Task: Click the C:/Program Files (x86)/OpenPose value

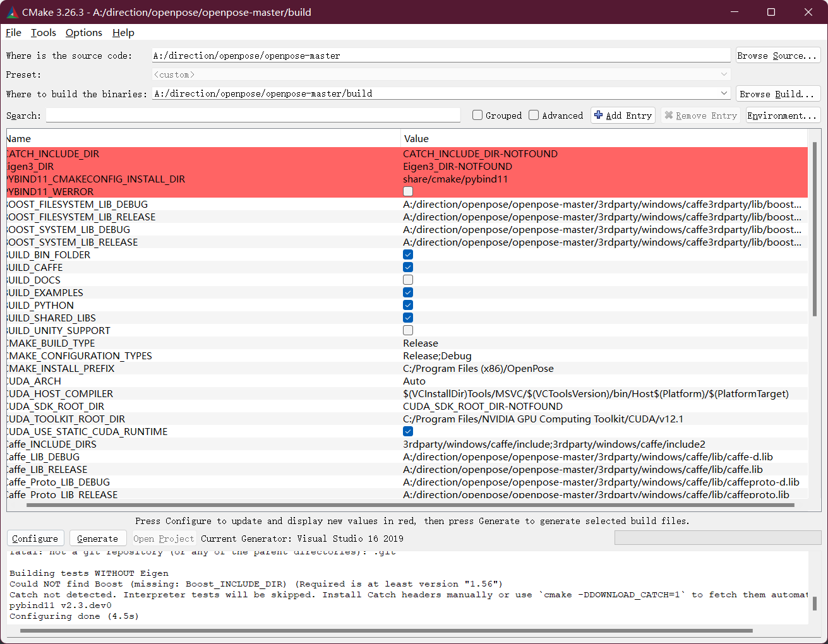Action: point(478,368)
